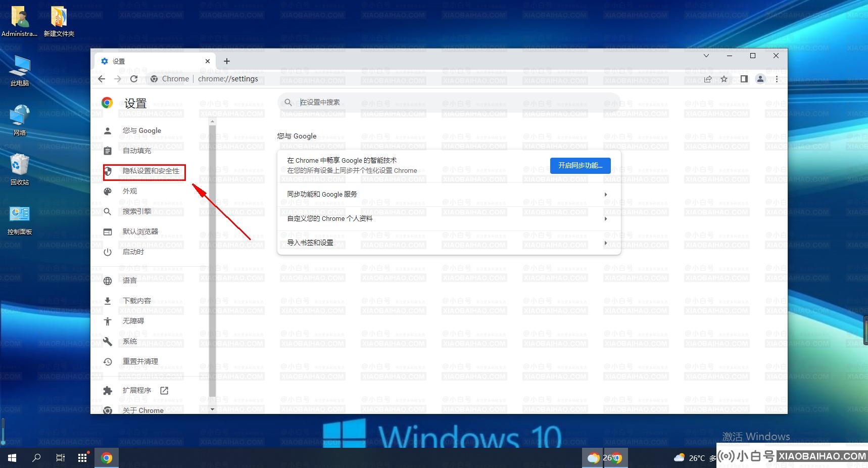
Task: Click the 26°C weather widget in tray
Action: coord(695,458)
